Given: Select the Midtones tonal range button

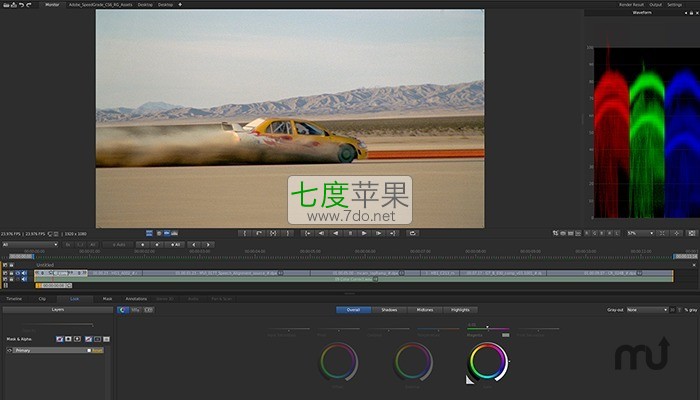Looking at the screenshot, I should pos(425,310).
